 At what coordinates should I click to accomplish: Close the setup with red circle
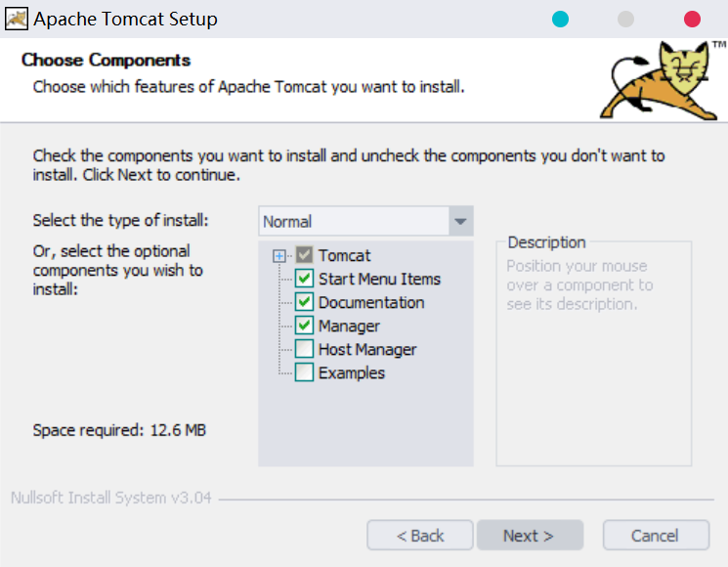click(692, 19)
